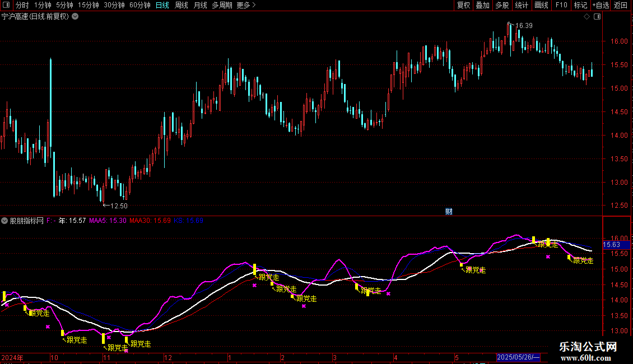Open the dropdown arrow beside 宁沪高速 title
The image size is (633, 364).
75,17
